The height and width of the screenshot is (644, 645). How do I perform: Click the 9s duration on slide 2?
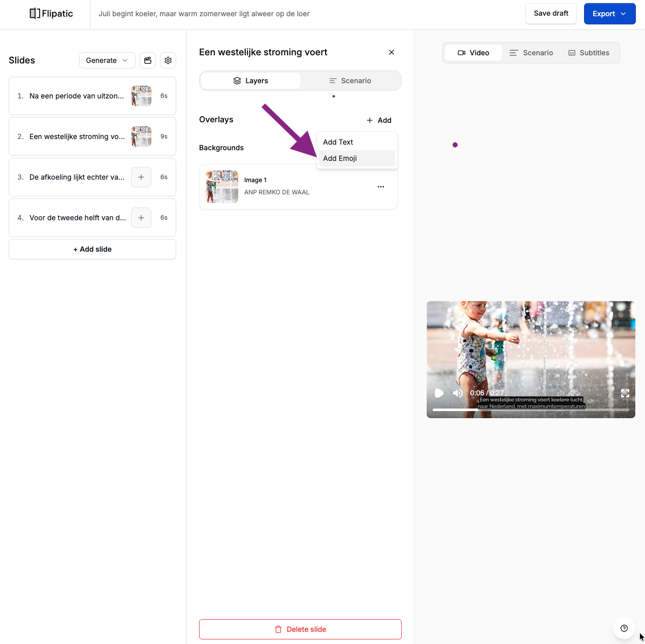pos(164,137)
